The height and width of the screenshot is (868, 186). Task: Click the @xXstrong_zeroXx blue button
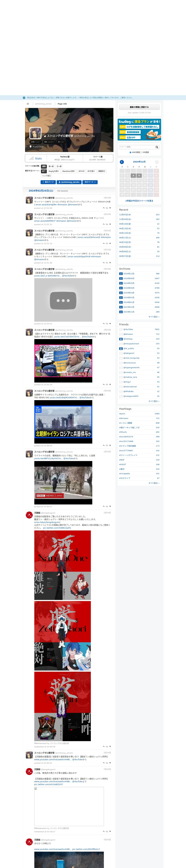pyautogui.click(x=69, y=182)
